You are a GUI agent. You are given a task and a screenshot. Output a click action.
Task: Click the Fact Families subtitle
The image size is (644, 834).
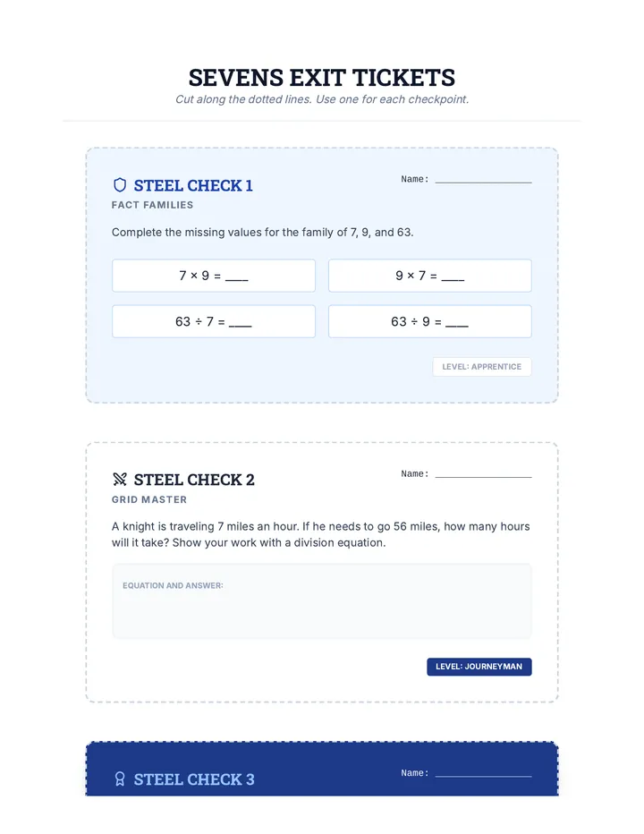pyautogui.click(x=152, y=205)
